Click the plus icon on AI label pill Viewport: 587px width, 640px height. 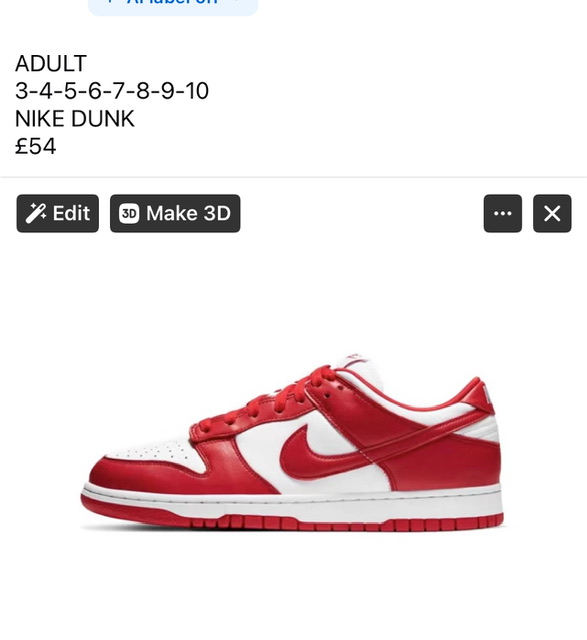pos(109,1)
